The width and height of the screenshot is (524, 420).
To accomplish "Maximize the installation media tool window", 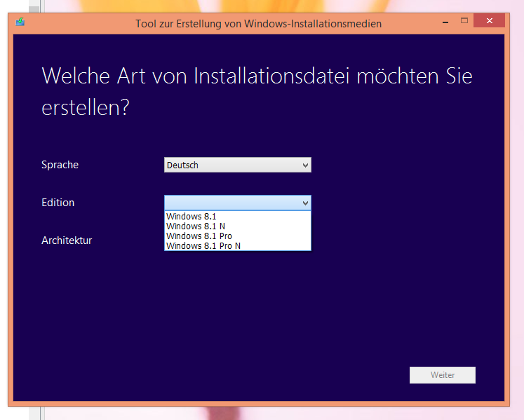I will point(464,21).
